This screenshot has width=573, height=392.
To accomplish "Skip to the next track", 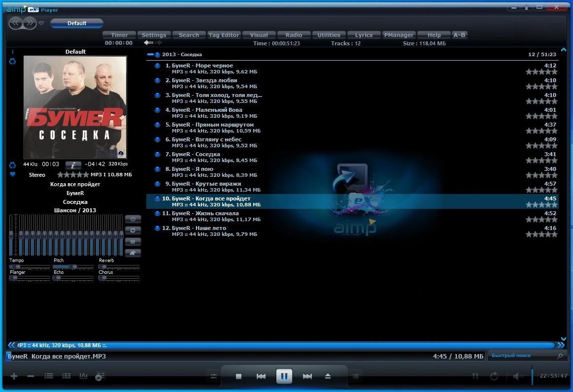I will pyautogui.click(x=307, y=376).
